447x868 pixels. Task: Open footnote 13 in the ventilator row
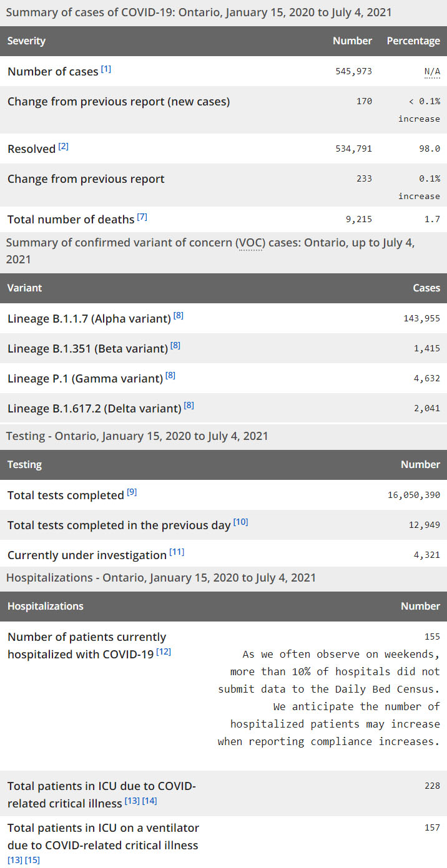15,861
